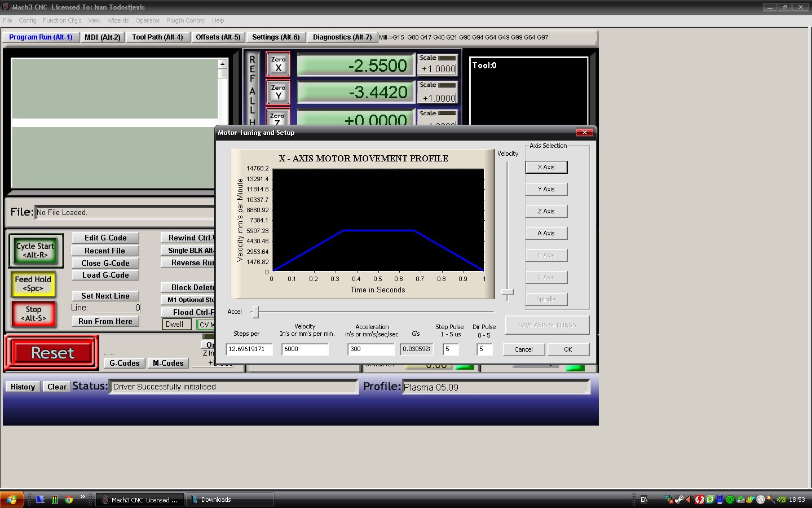812x508 pixels.
Task: Click the red Stop Alt-S button
Action: (33, 314)
